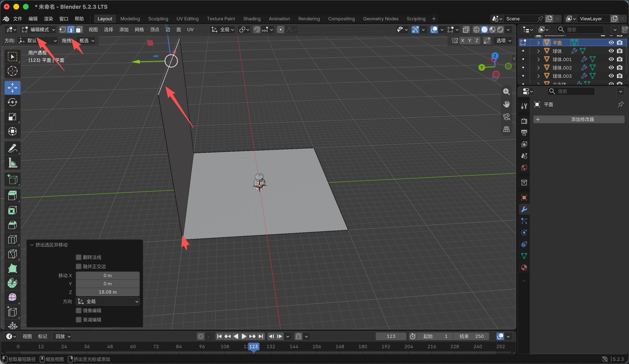Click the viewport zoom magnifier icon
Image resolution: width=629 pixels, height=364 pixels.
[x=506, y=92]
